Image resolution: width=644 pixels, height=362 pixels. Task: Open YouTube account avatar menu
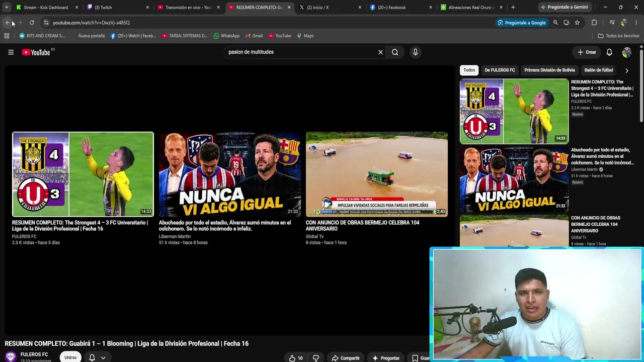pyautogui.click(x=626, y=52)
